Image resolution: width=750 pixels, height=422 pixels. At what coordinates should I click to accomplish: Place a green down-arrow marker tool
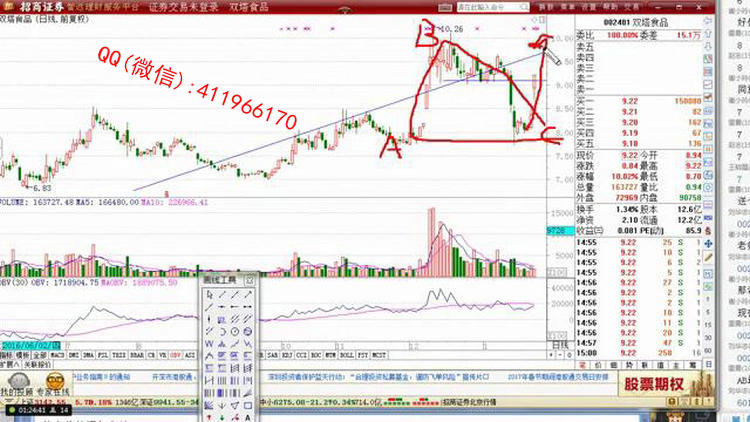point(222,417)
